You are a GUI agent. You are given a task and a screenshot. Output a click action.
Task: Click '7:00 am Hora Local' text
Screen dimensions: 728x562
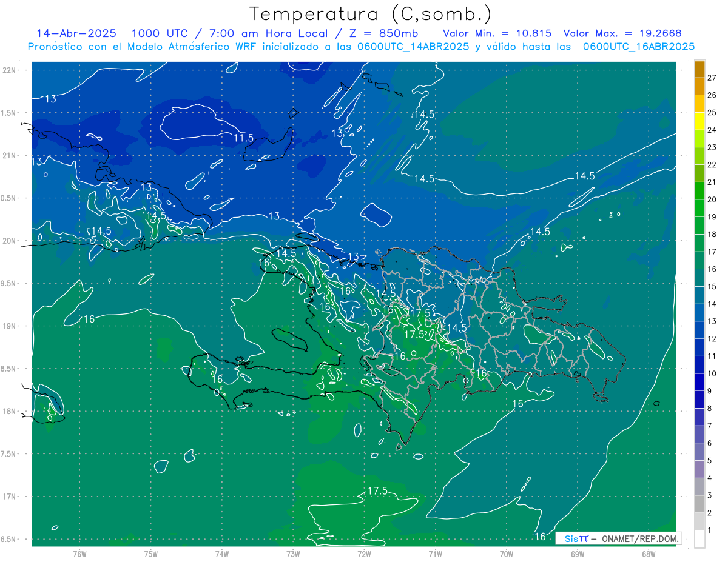(x=268, y=33)
